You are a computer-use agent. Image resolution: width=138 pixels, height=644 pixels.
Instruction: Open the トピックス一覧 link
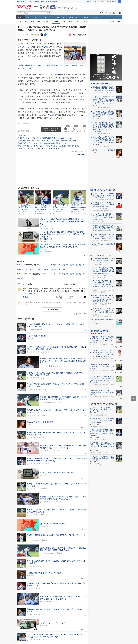(x=115, y=22)
